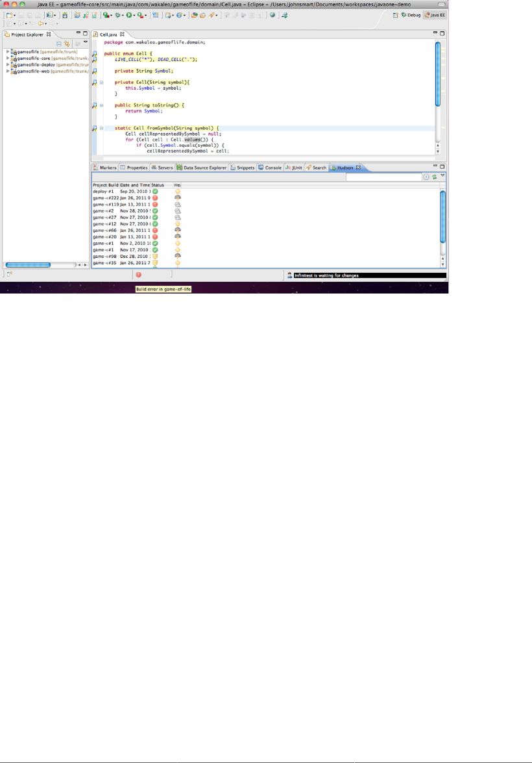This screenshot has width=532, height=763.
Task: Click the Debug bug icon in the toolbar
Action: 117,15
